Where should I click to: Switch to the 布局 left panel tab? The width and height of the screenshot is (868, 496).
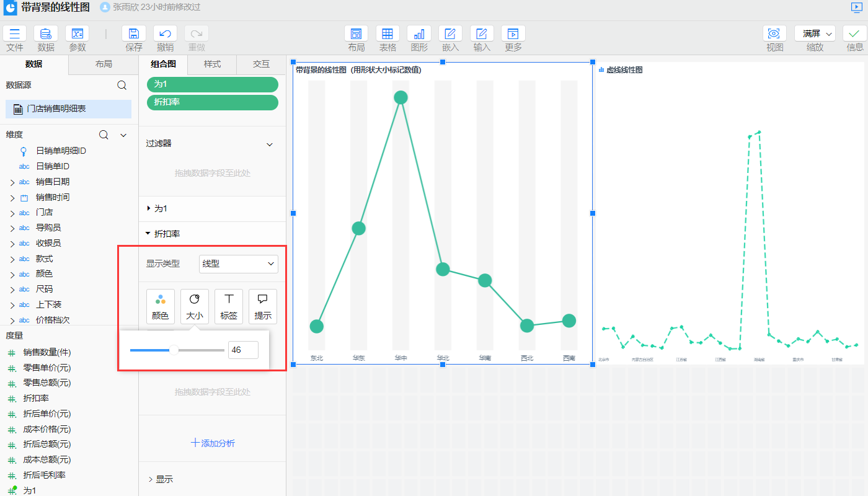[104, 64]
